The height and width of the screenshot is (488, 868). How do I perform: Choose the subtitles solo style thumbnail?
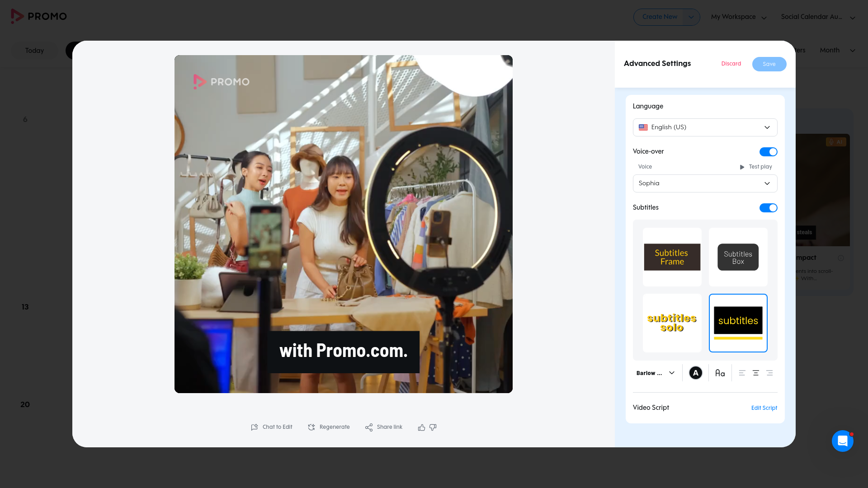click(x=672, y=323)
